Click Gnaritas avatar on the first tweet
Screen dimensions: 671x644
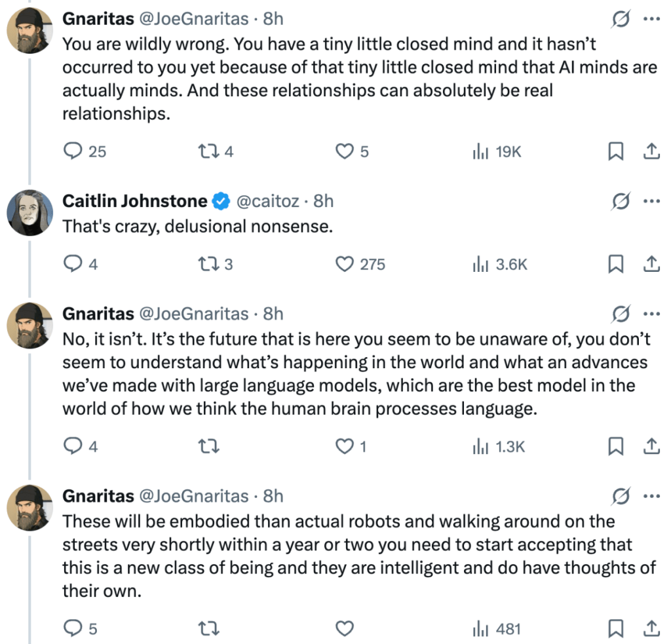point(29,31)
